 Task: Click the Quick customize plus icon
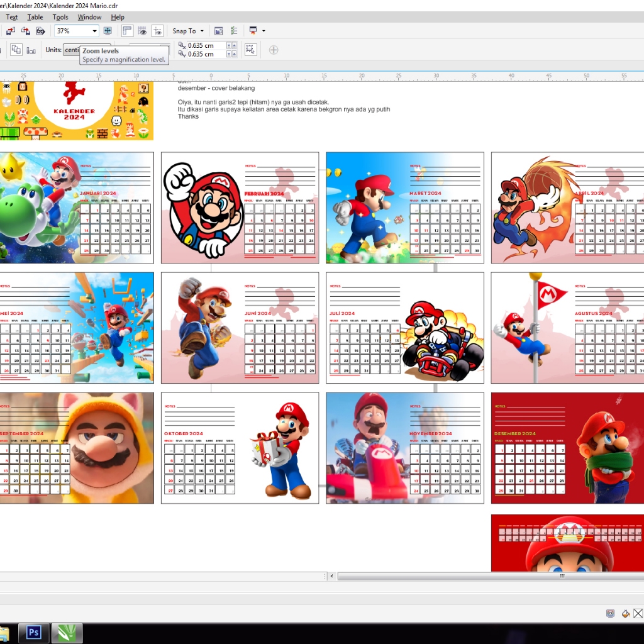pos(274,50)
